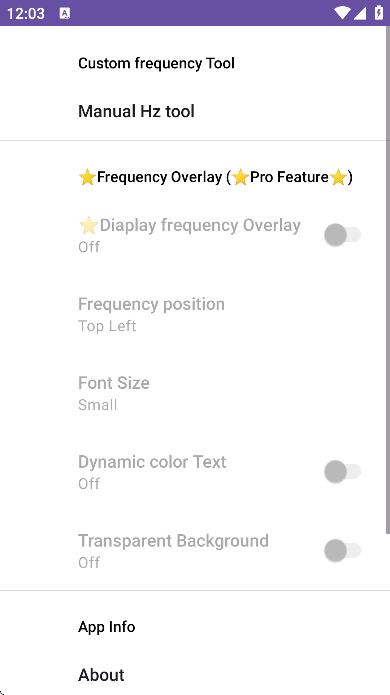The height and width of the screenshot is (695, 390).
Task: Click the star icon right of Pro Feature
Action: [338, 177]
